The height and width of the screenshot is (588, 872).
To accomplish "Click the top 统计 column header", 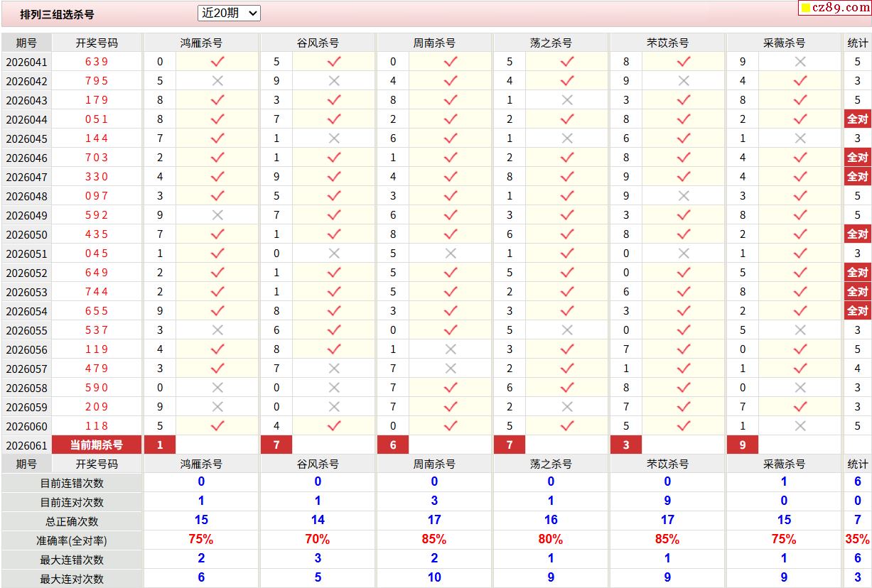I will (857, 43).
